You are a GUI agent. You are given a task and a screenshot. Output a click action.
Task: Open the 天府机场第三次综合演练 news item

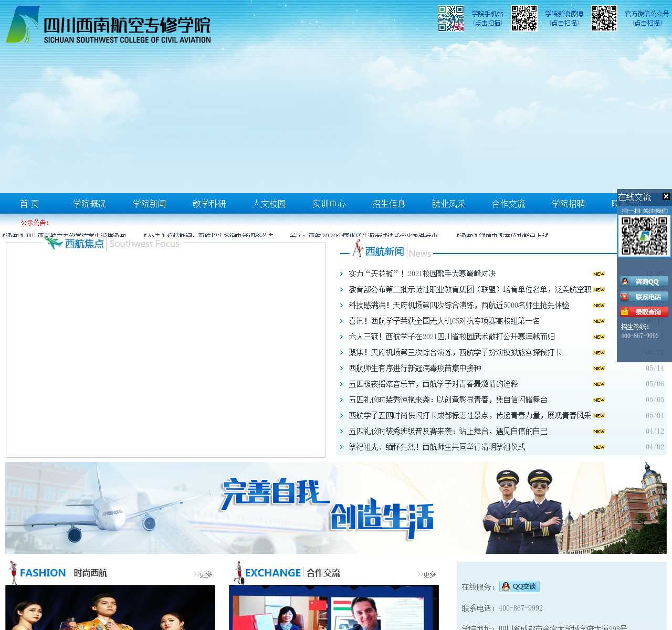[x=455, y=352]
